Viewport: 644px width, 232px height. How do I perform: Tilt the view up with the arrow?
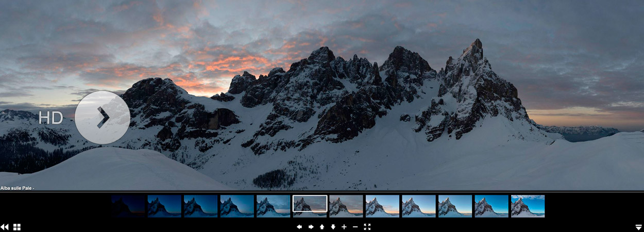(322, 227)
